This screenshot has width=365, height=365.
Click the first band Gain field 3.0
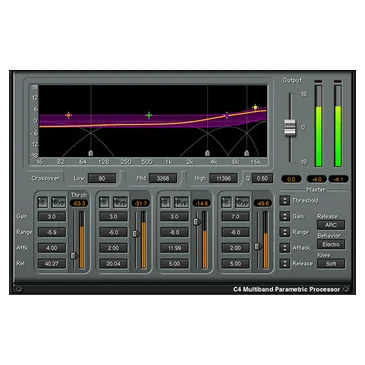tap(52, 216)
